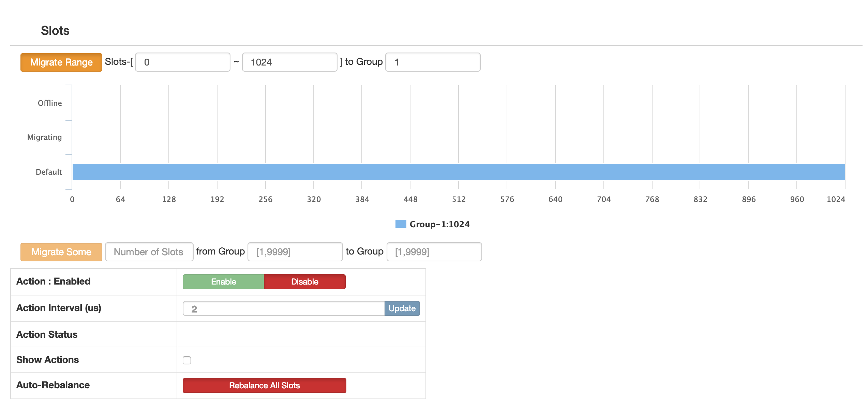Click the Migrating row label in chart

45,137
